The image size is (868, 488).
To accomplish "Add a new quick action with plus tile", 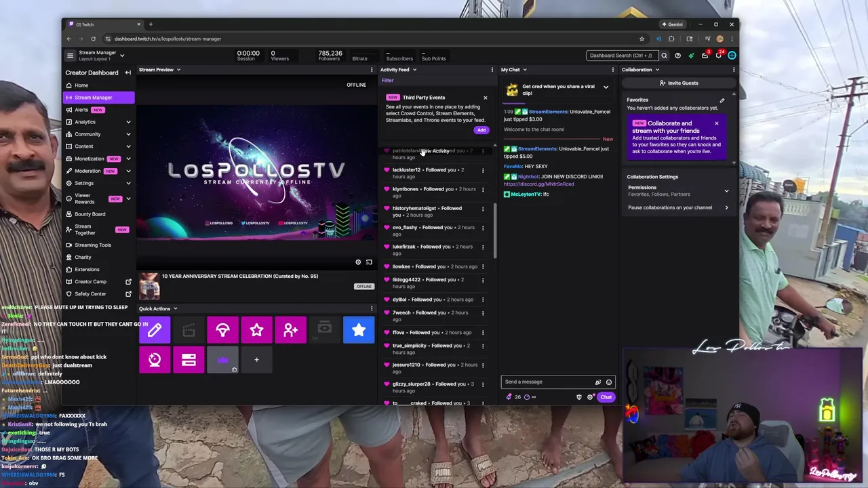I will tap(256, 360).
